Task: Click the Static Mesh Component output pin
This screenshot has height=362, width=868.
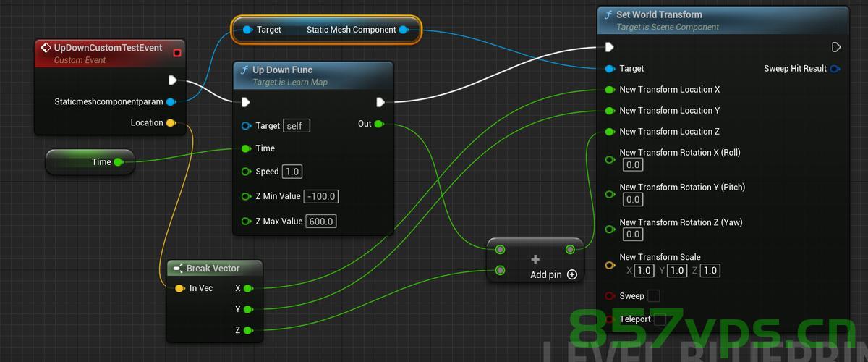Action: tap(404, 30)
